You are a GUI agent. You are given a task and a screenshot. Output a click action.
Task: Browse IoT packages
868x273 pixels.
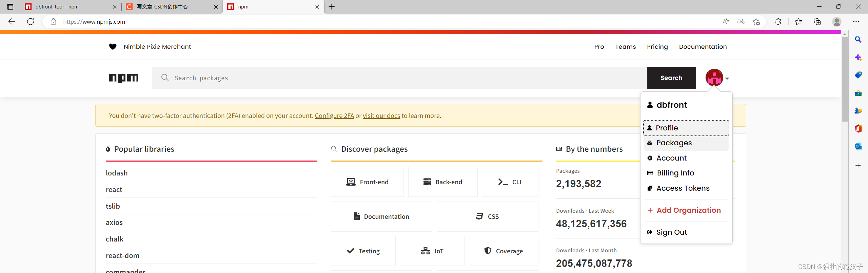pyautogui.click(x=432, y=251)
